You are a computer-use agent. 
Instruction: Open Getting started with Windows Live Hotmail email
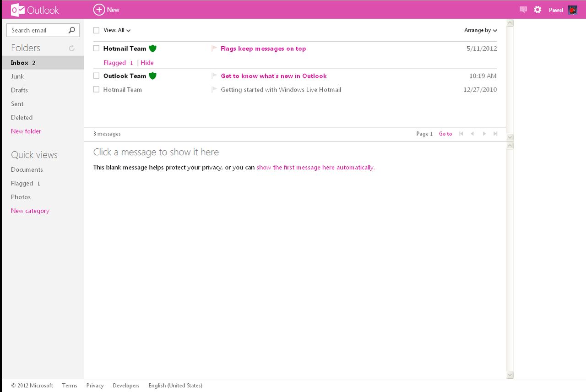[x=281, y=90]
